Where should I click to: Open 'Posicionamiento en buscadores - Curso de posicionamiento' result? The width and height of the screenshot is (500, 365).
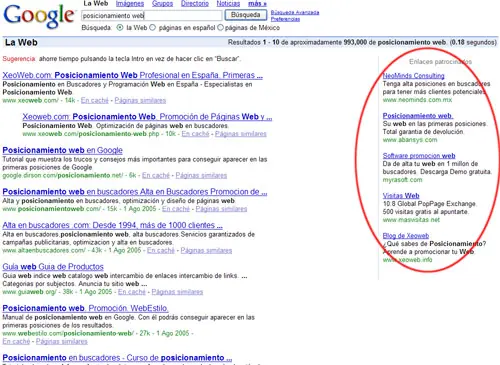pyautogui.click(x=117, y=358)
